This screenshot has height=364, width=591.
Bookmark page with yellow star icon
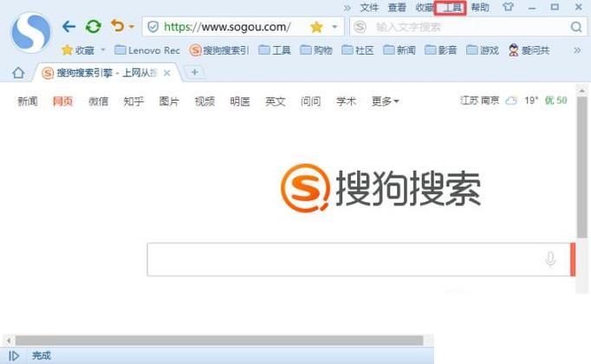316,27
